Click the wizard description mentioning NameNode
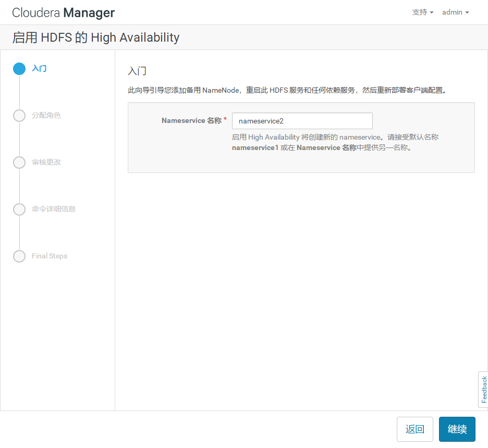 [288, 90]
